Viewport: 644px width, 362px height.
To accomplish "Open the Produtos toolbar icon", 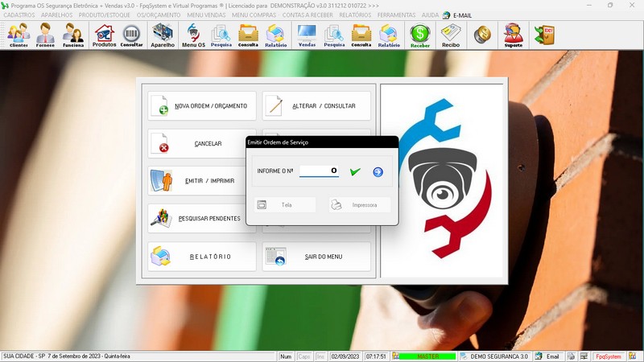I will [x=104, y=35].
